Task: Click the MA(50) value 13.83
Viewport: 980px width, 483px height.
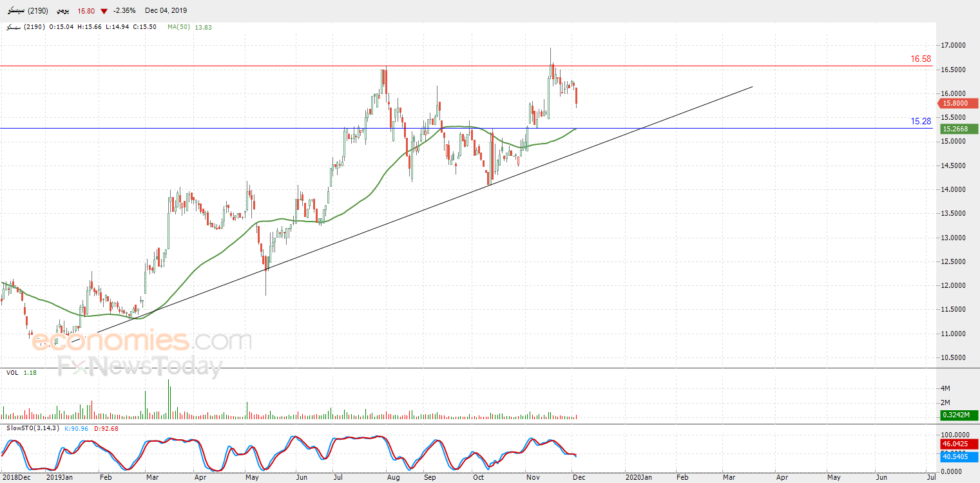Action: [203, 27]
